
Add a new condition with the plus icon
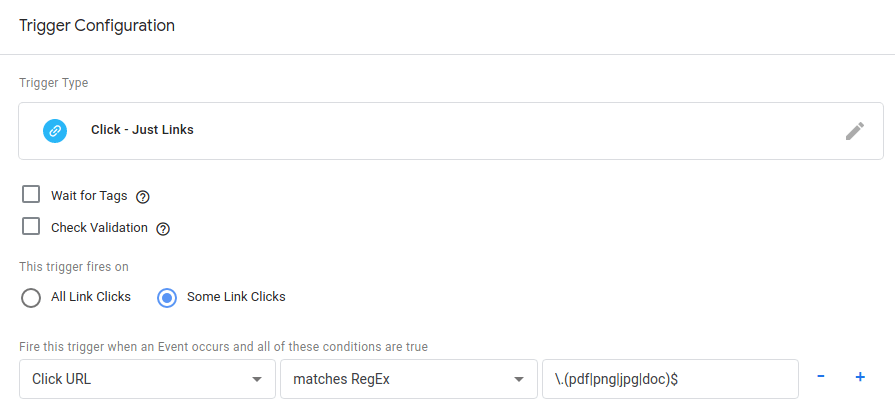(x=859, y=377)
